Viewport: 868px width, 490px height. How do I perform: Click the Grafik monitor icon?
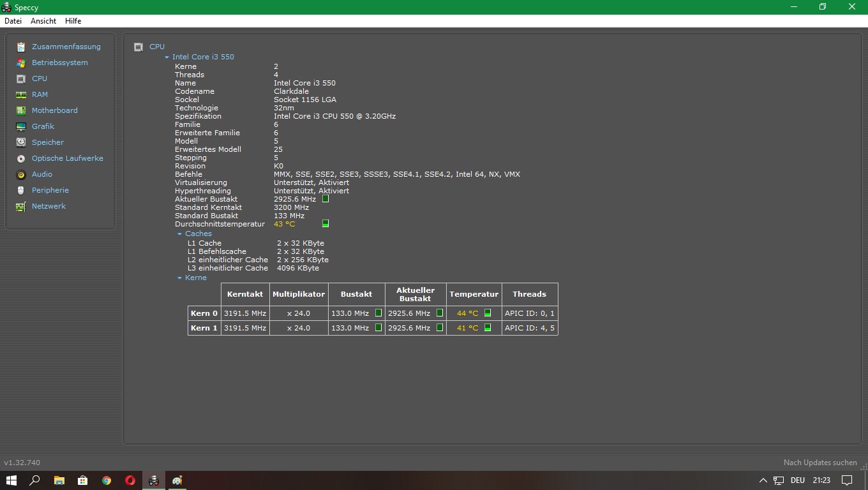click(21, 126)
